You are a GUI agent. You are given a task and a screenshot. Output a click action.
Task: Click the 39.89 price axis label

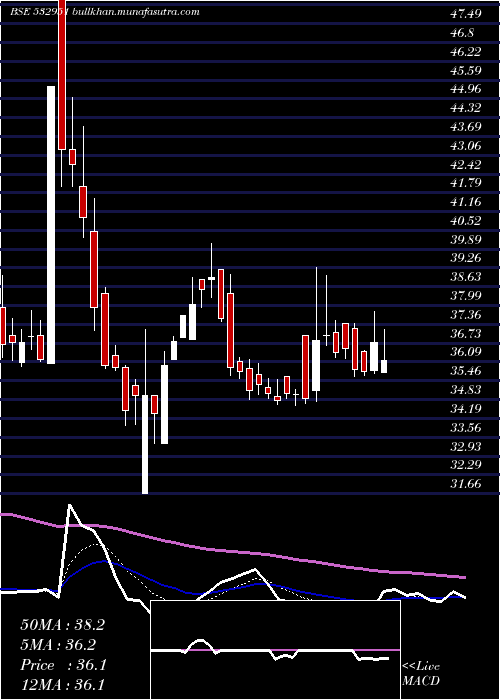tap(466, 239)
